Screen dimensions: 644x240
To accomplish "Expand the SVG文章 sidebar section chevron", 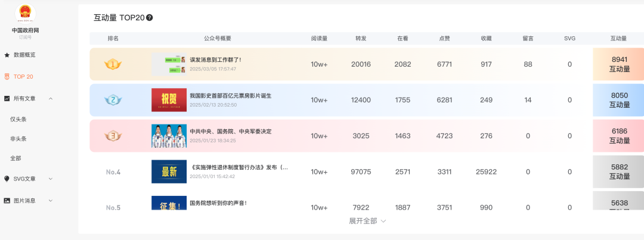I will 51,179.
